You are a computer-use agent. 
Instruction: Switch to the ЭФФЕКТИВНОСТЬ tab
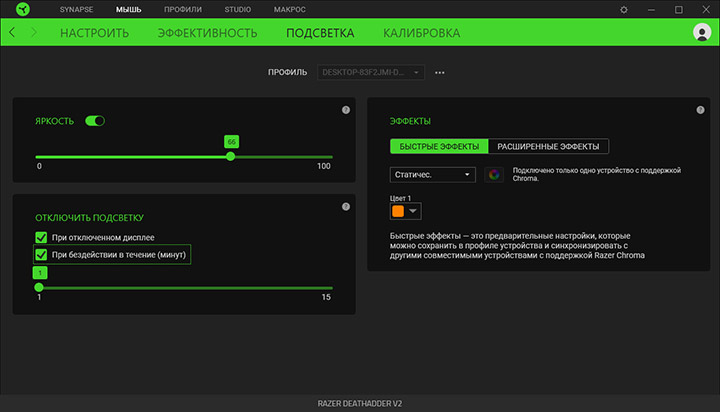(x=208, y=33)
